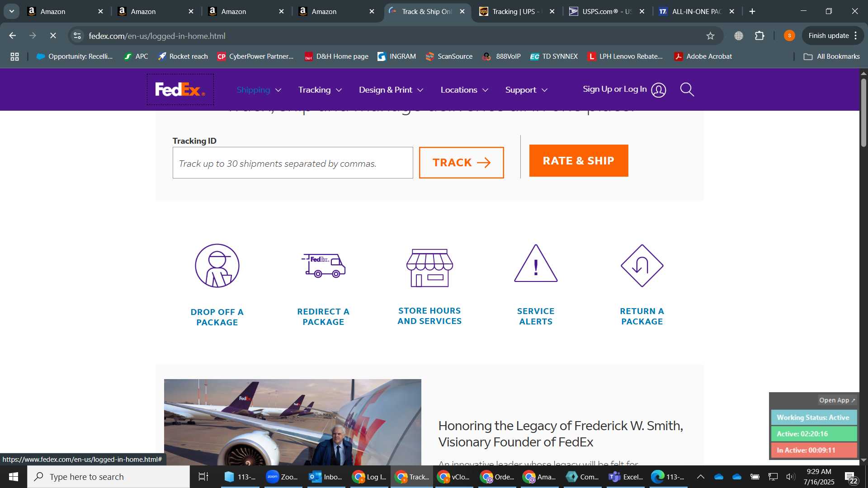Click the volume speaker tray icon
868x488 pixels.
point(790,477)
